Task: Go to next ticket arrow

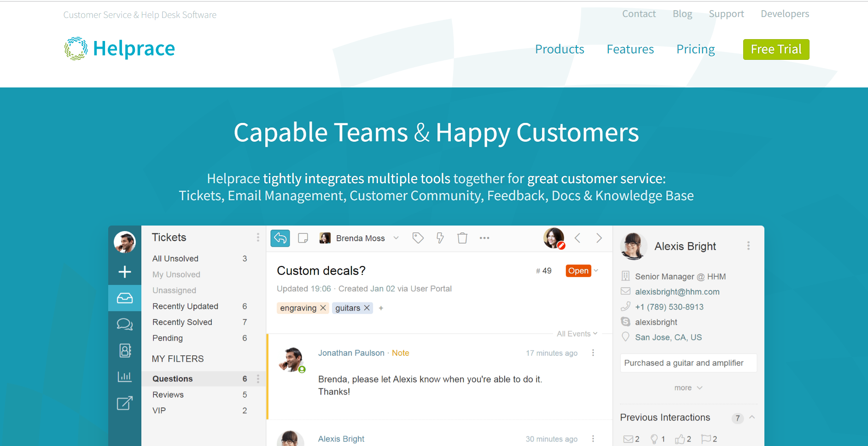Action: click(599, 238)
